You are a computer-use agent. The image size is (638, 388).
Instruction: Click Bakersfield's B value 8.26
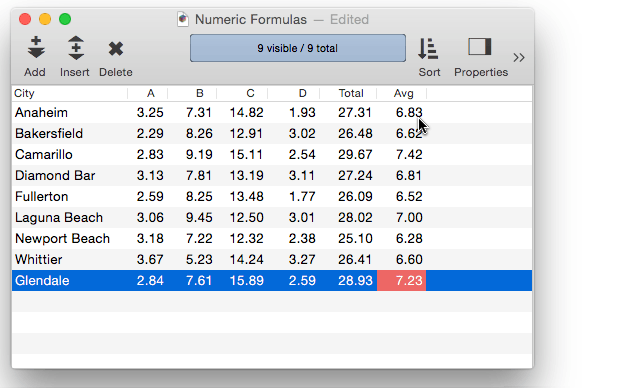[x=199, y=133]
